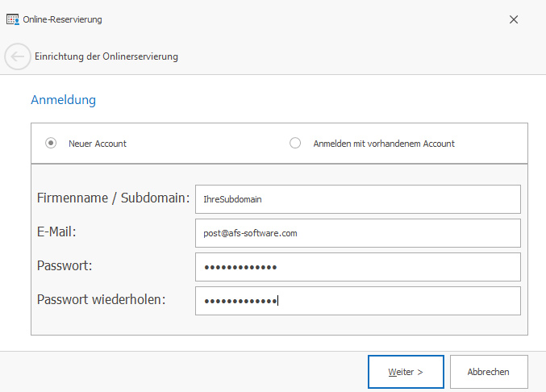Click into the E-Mail address field
546x392 pixels.
(x=358, y=233)
